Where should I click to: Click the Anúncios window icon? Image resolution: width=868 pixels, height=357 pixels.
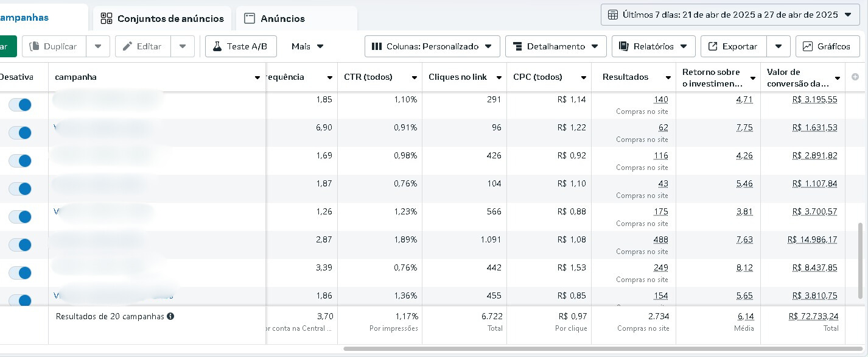(x=249, y=18)
